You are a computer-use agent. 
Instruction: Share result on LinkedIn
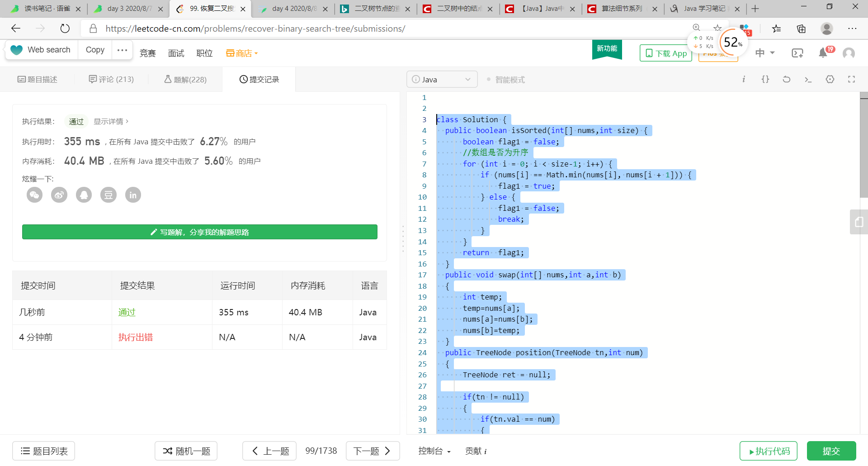pyautogui.click(x=133, y=195)
